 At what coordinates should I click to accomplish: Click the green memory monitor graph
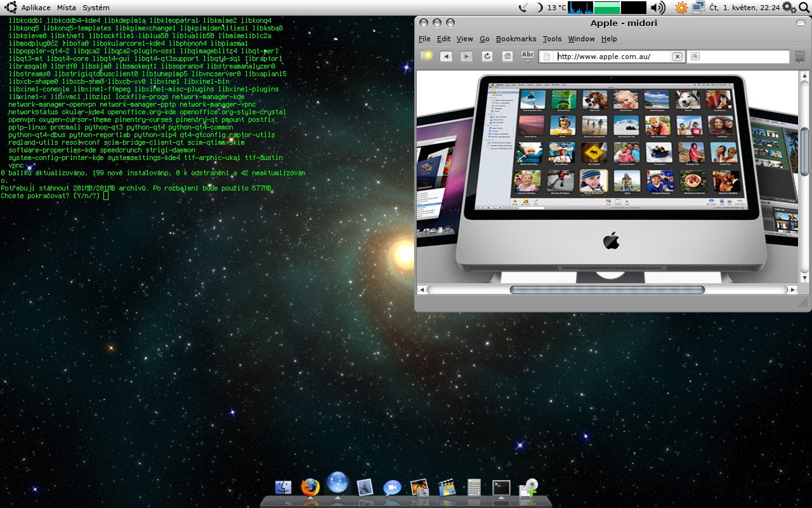click(x=607, y=8)
